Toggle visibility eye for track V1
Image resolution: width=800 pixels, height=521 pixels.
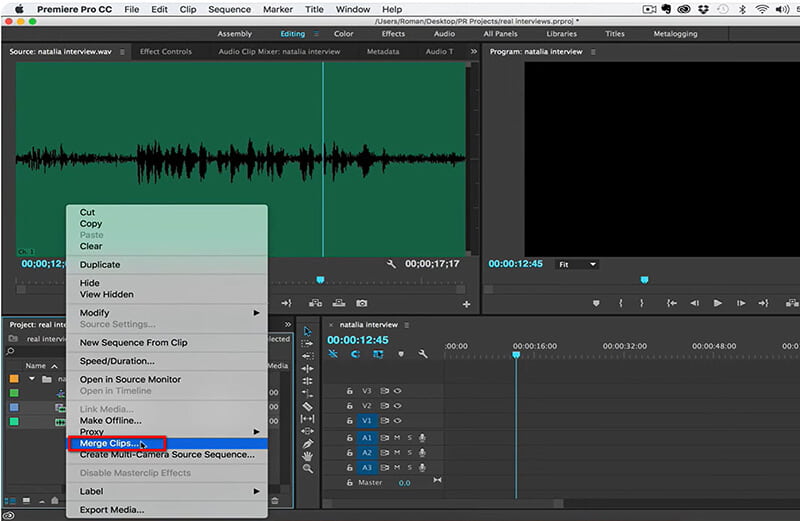pyautogui.click(x=397, y=420)
